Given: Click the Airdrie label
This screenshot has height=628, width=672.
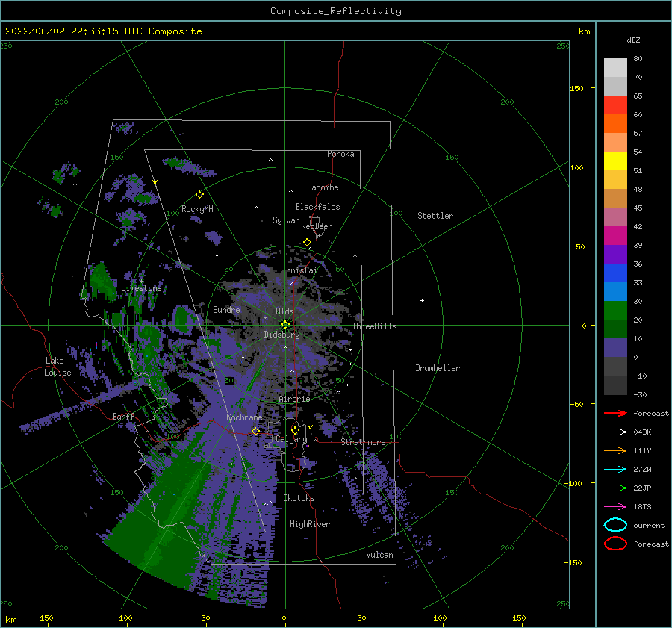Looking at the screenshot, I should pos(294,399).
